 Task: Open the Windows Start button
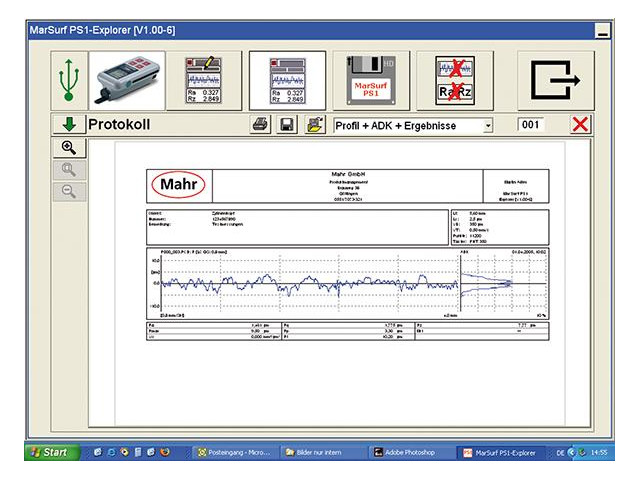coord(52,452)
